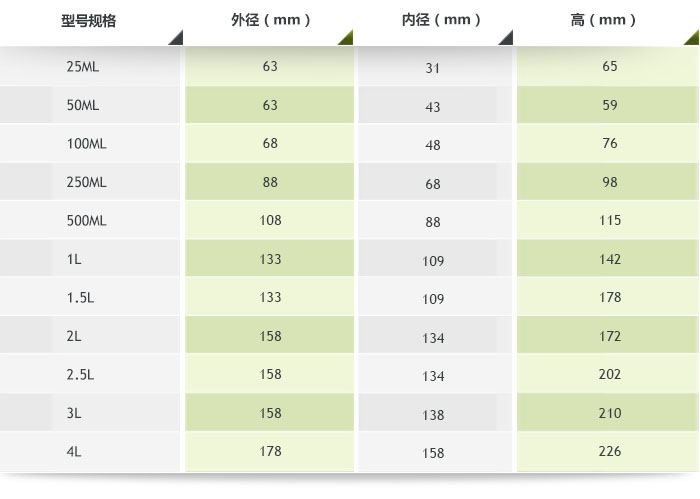Select height value 65 for 25ML
Screen dimensions: 700x499
pos(610,67)
